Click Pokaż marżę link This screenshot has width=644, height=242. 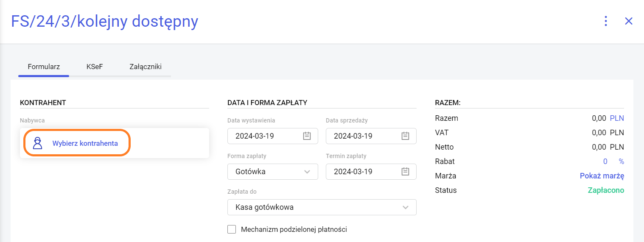click(x=602, y=176)
